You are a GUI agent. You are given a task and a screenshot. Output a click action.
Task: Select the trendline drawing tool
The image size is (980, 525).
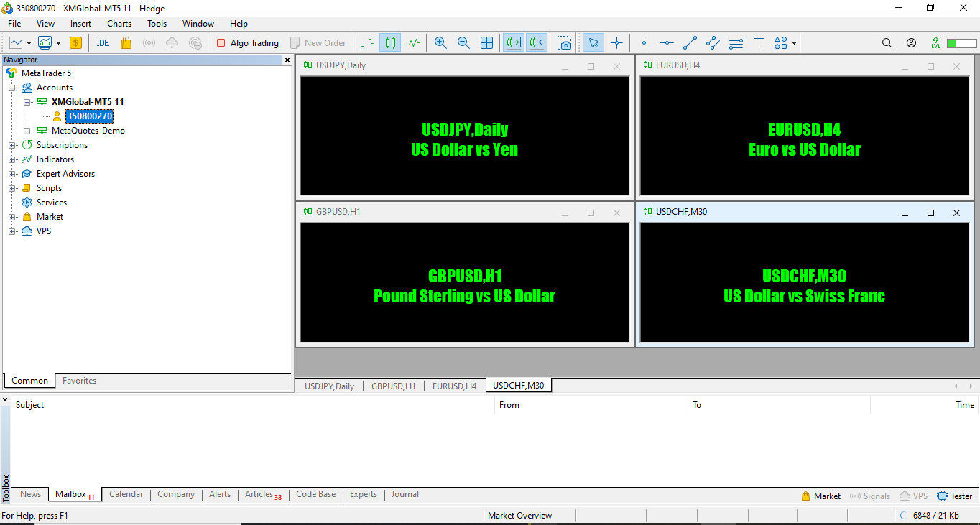pos(690,43)
